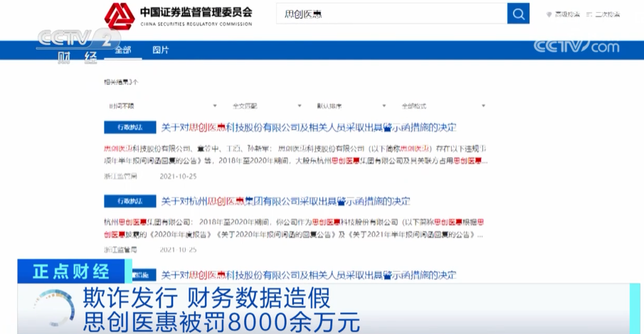Click the magnifier search button
Viewport: 644px width, 334px height.
click(x=518, y=14)
